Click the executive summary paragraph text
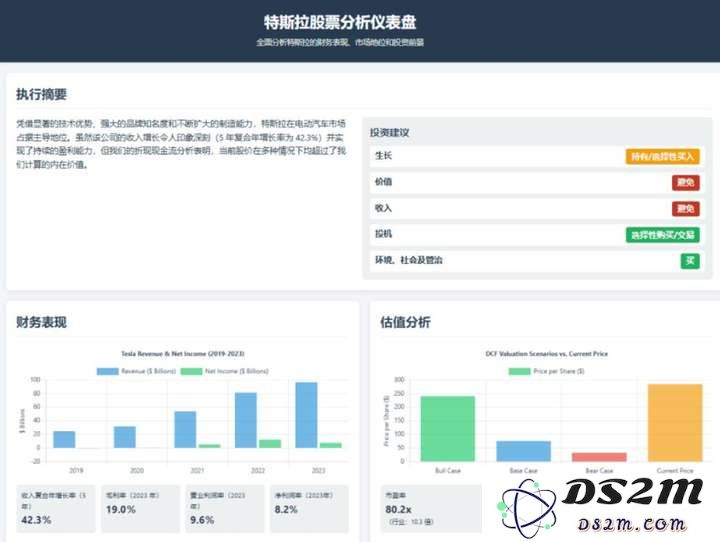This screenshot has width=720, height=542. [x=181, y=144]
